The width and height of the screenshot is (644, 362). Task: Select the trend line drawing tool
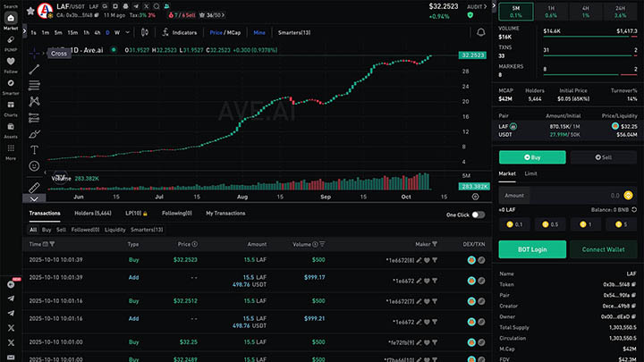pos(34,69)
